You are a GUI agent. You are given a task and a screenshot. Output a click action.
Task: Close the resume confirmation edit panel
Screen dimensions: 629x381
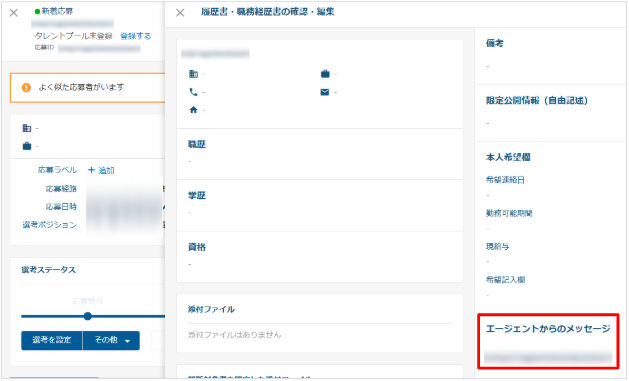click(x=180, y=13)
